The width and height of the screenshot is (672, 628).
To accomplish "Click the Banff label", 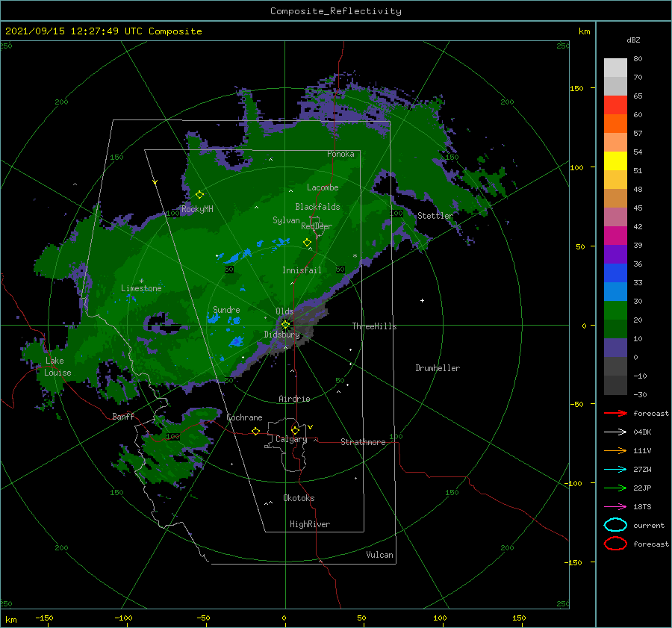I will point(123,416).
